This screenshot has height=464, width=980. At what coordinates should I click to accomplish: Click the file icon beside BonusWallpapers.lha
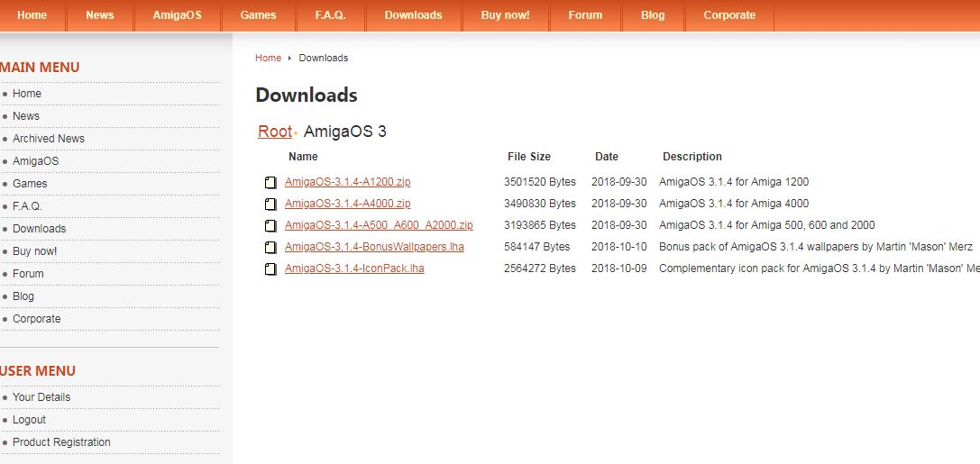click(270, 247)
